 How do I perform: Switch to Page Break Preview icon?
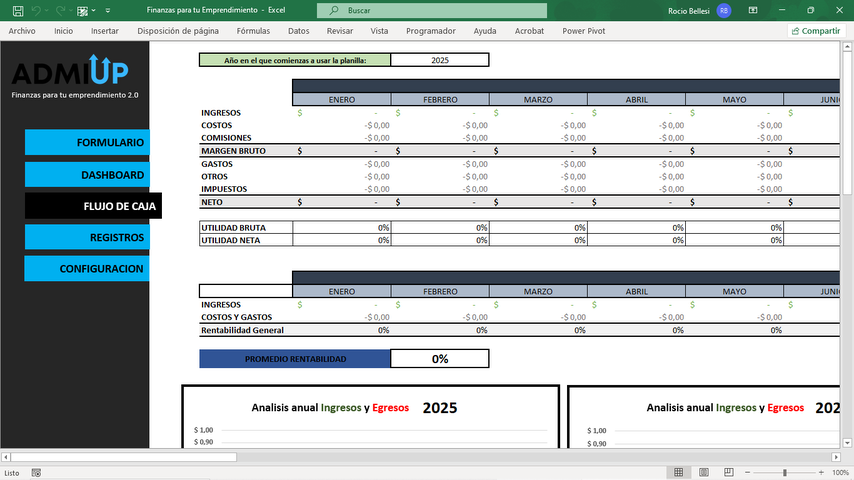click(x=729, y=472)
